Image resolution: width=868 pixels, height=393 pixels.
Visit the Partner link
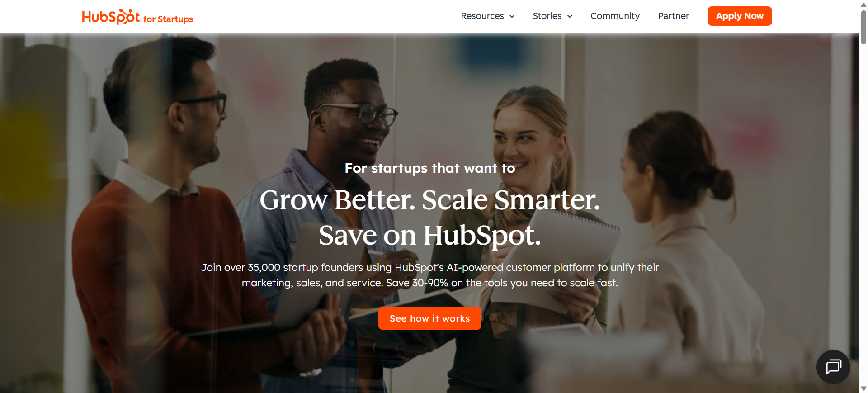(x=673, y=16)
